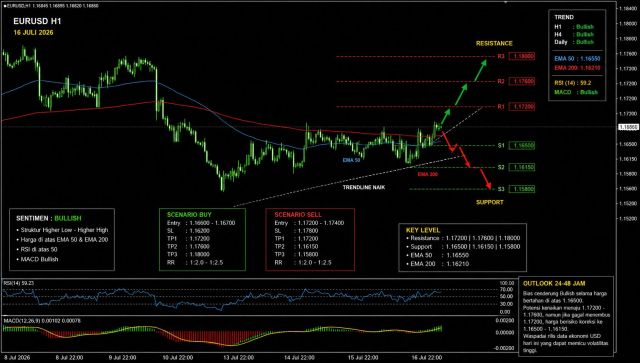
Task: Click the 8 Jul 2026 time axis label
Action: (x=17, y=358)
